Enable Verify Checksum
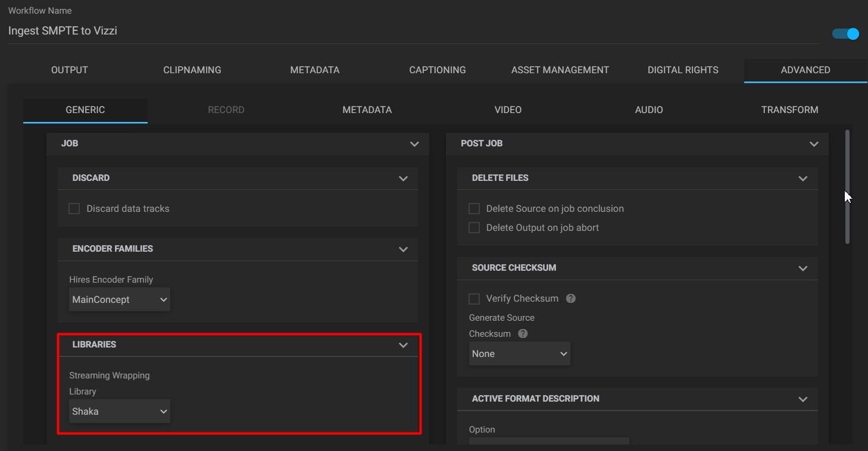 point(474,298)
